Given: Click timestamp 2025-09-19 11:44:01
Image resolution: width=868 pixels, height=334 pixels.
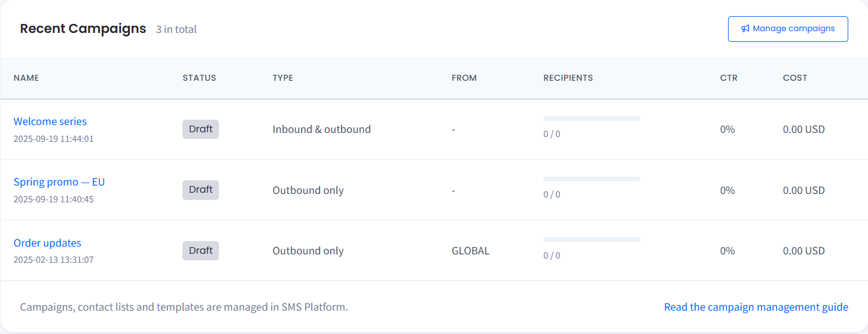Looking at the screenshot, I should tap(54, 139).
